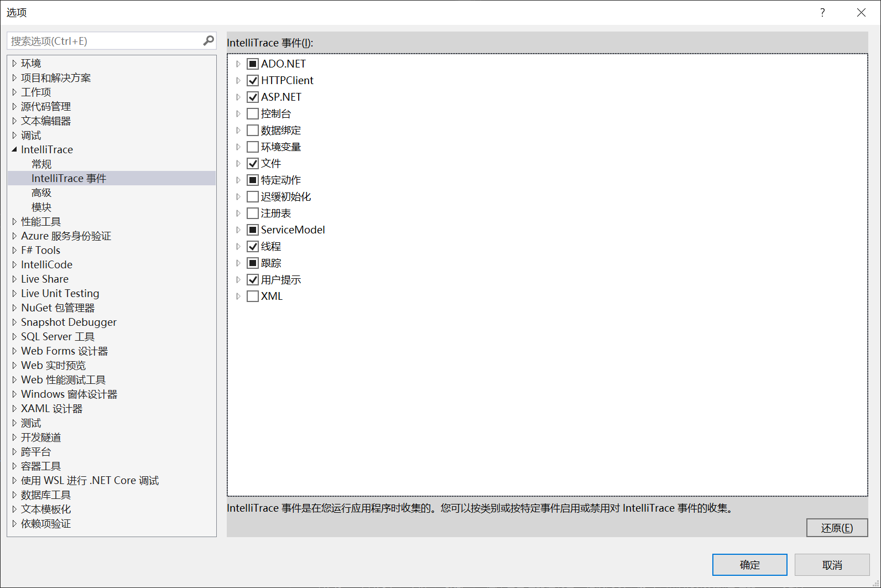Open Windows 窗体设计器 category
Image resolution: width=881 pixels, height=588 pixels.
coord(69,394)
